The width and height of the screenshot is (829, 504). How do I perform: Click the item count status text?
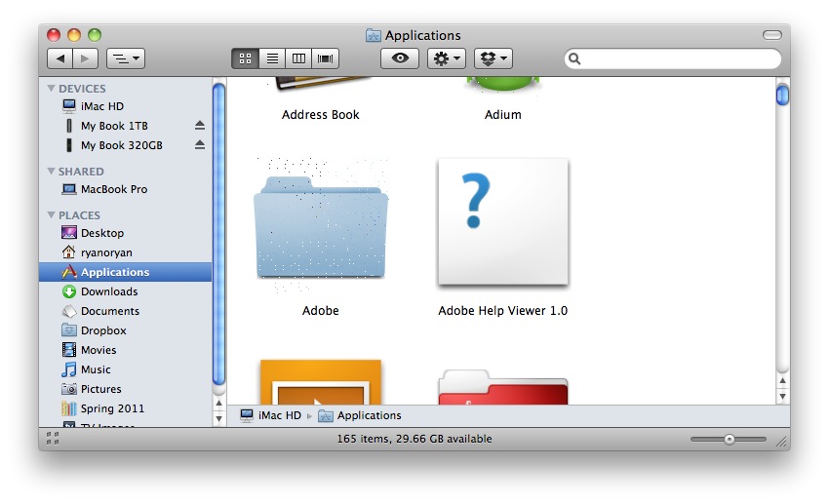(x=414, y=439)
